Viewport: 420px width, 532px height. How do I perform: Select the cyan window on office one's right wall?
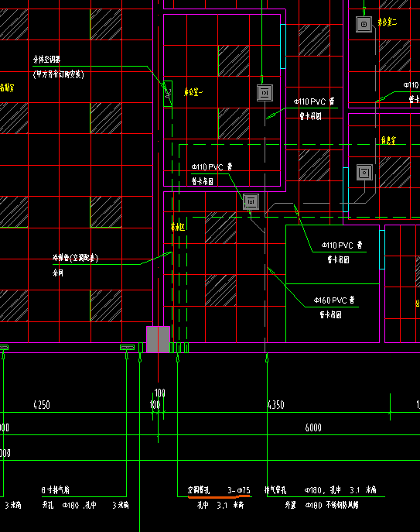[283, 46]
